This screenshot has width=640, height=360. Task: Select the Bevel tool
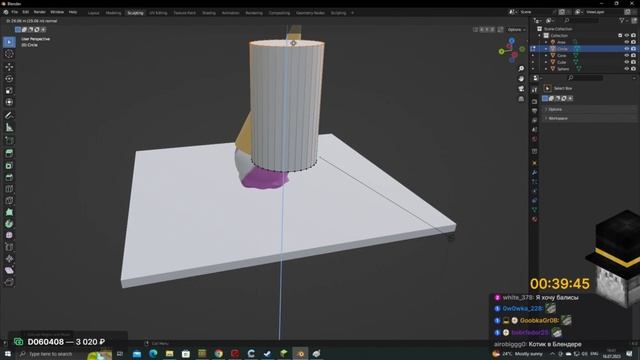9,177
